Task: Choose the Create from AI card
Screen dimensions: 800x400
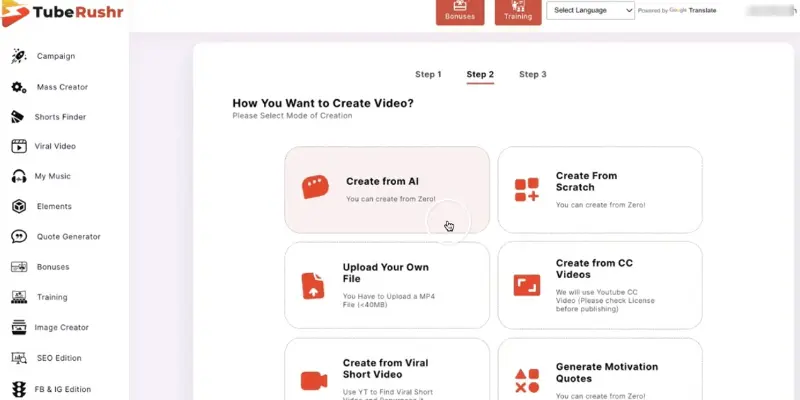Action: click(387, 190)
